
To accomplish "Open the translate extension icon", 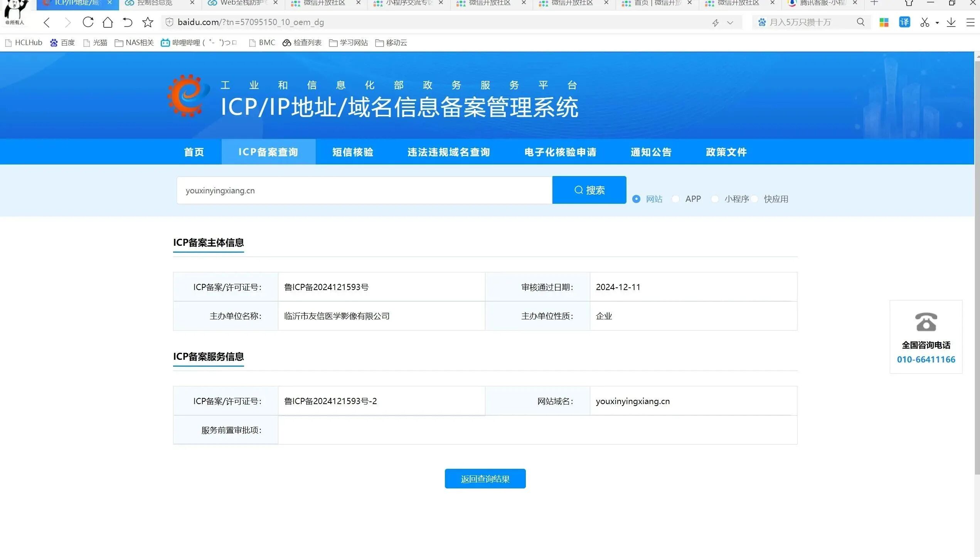I will click(904, 22).
